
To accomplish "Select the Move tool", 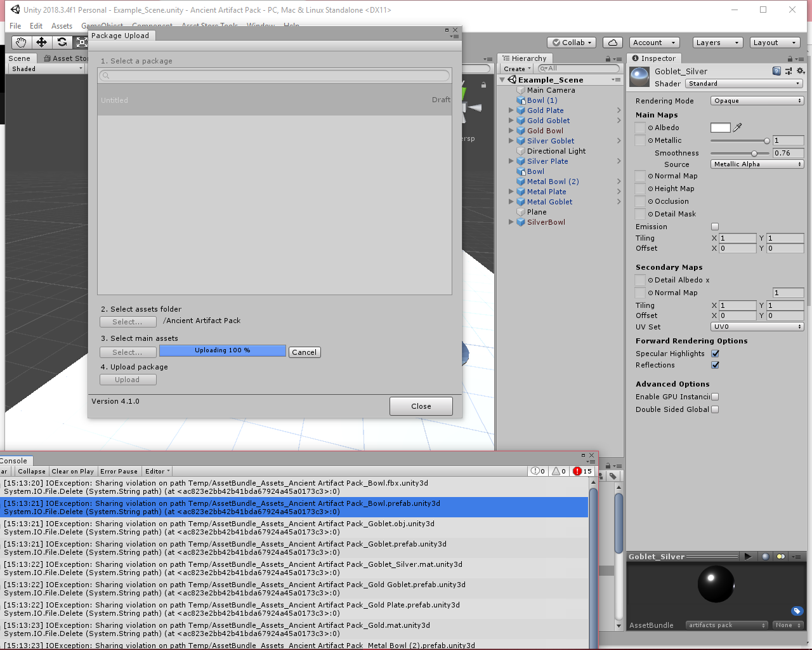I will (41, 42).
